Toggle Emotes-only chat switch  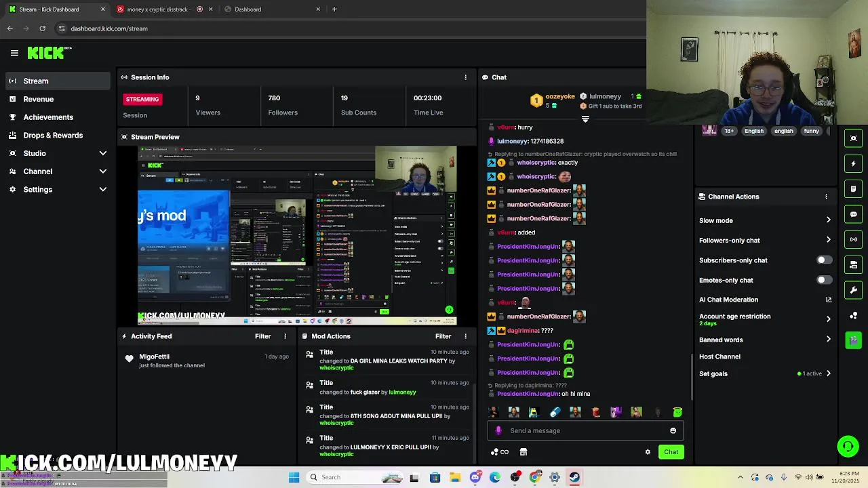[x=823, y=280]
